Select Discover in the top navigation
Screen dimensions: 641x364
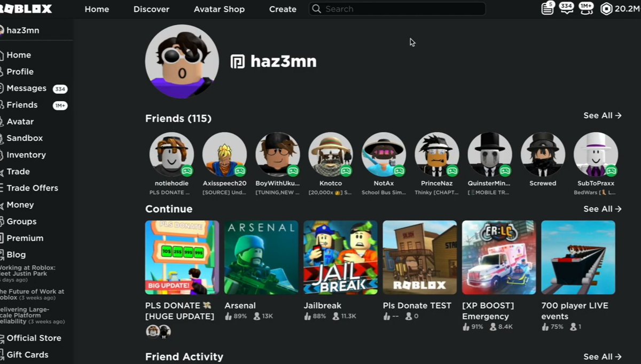tap(151, 9)
